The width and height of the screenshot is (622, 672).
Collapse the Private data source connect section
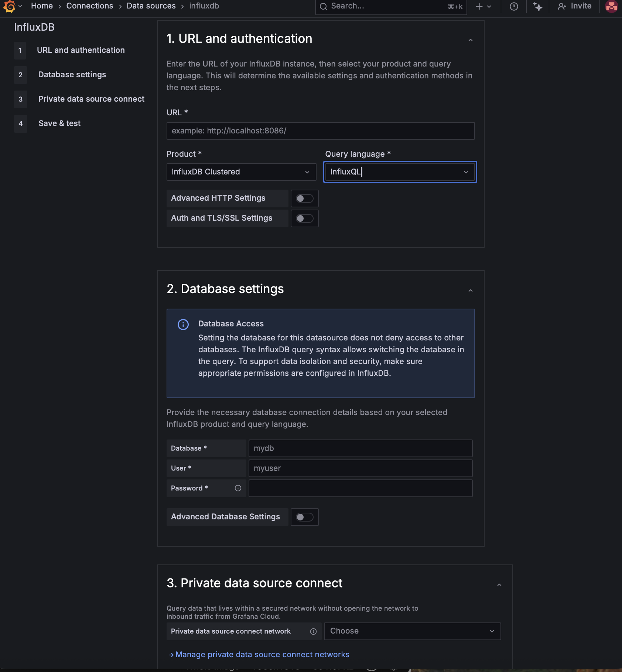(499, 585)
